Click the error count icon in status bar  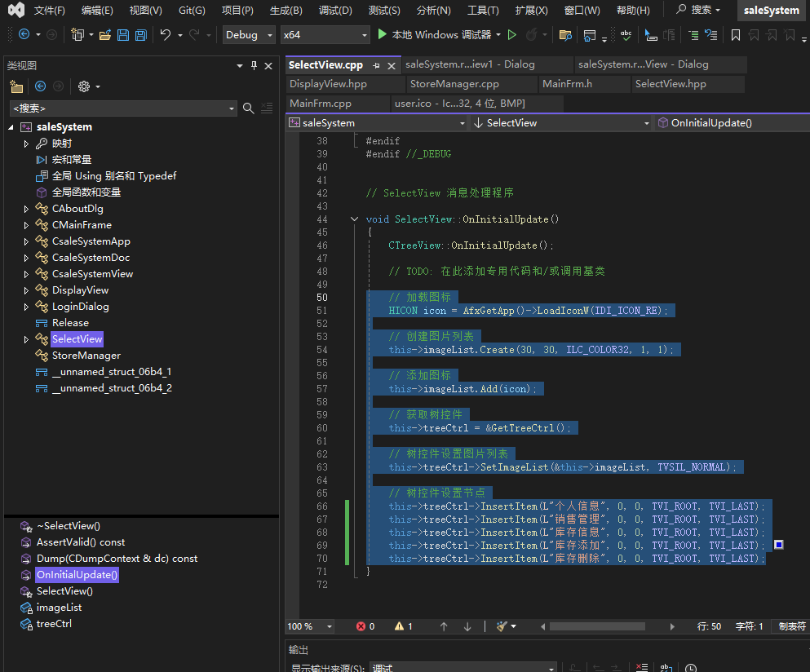coord(361,626)
